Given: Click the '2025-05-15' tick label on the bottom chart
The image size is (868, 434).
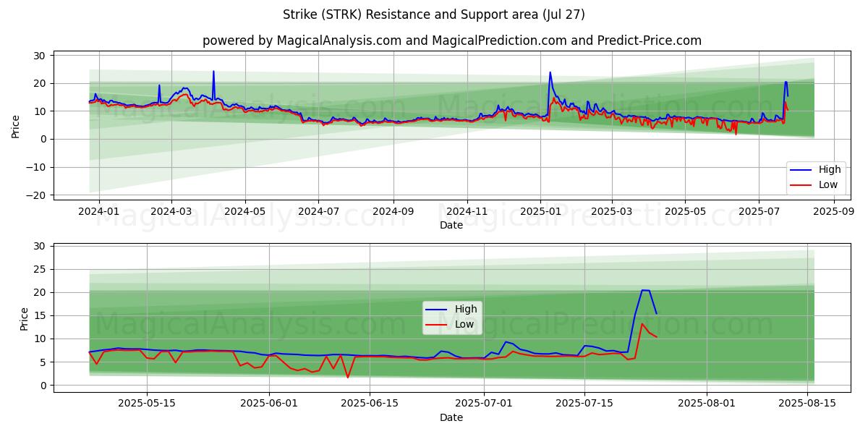Looking at the screenshot, I should (147, 404).
